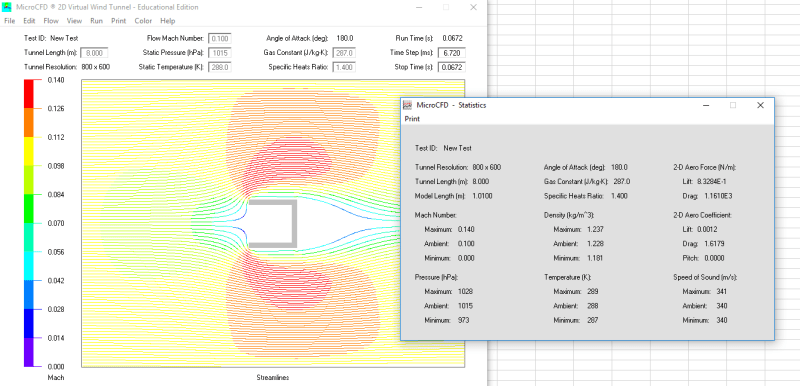The width and height of the screenshot is (800, 386).
Task: Click the MicroCFD app icon in title bar
Action: point(7,7)
